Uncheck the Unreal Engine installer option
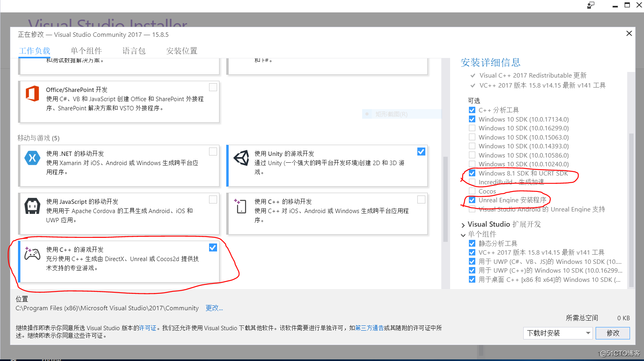Screen dimensions: 644x361 [472, 200]
